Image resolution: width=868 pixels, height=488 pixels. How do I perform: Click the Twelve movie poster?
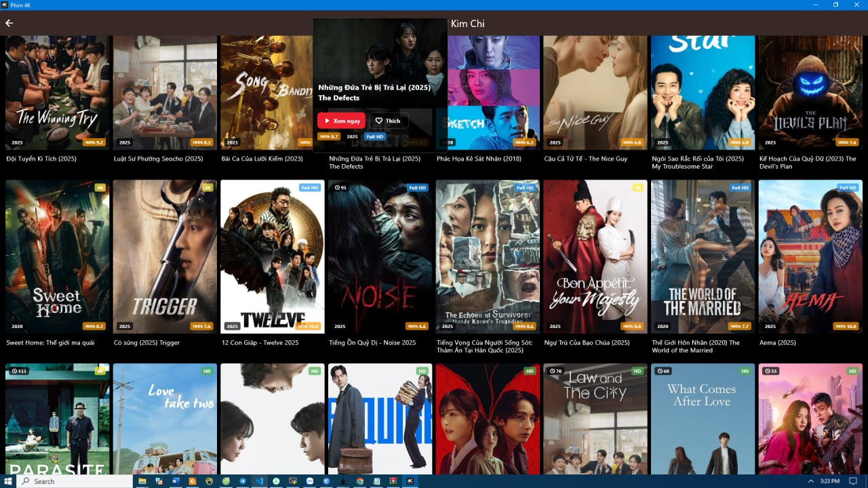click(272, 256)
